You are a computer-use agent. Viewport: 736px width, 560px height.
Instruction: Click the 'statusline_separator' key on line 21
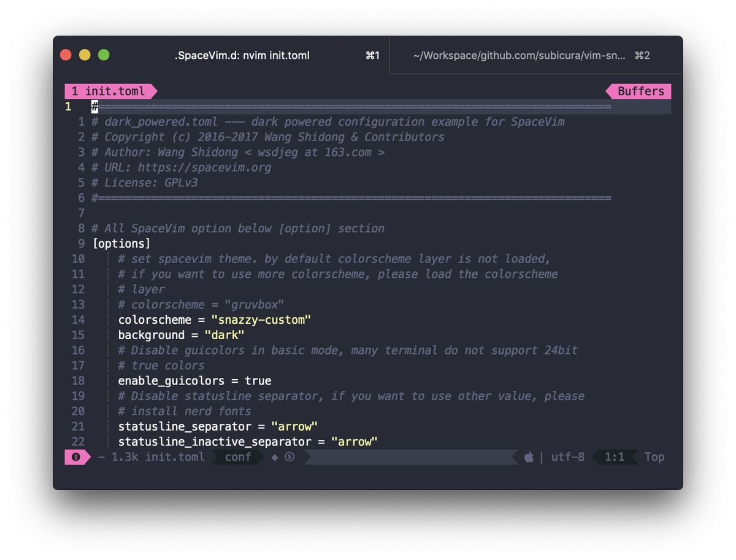[185, 426]
